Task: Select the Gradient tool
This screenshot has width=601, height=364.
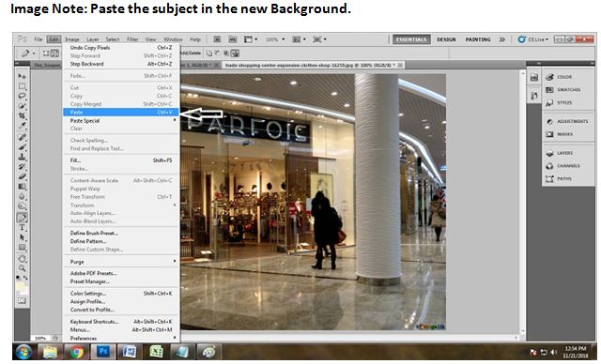Action: [x=22, y=187]
